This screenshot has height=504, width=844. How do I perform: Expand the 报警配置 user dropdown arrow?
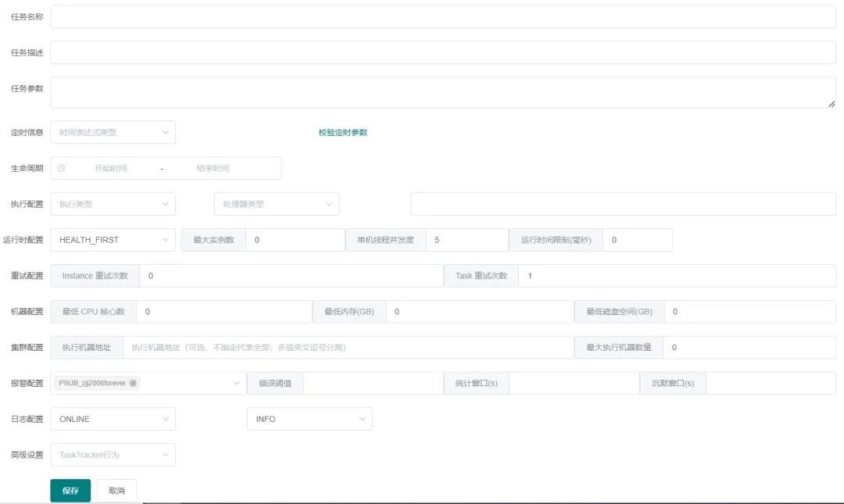click(x=236, y=383)
